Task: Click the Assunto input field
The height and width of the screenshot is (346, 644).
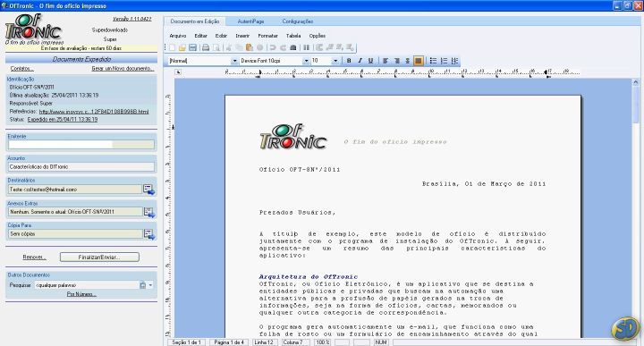Action: (81, 166)
